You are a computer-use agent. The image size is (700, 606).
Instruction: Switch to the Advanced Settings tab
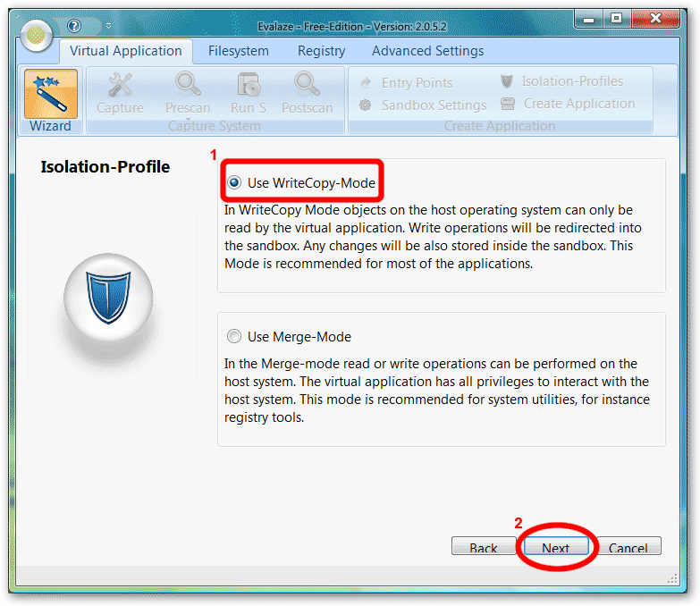tap(427, 51)
